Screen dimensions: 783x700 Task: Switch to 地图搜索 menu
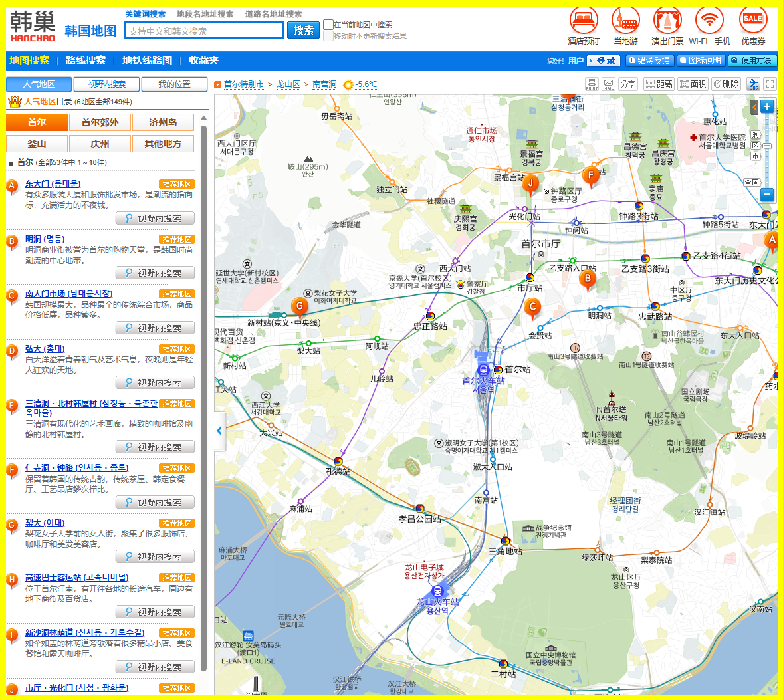[29, 60]
